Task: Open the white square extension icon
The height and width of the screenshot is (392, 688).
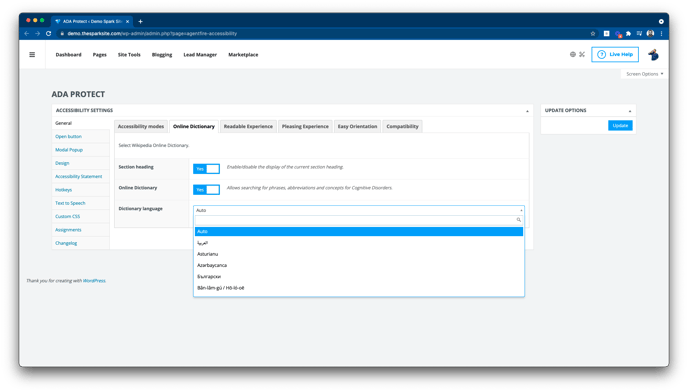Action: tap(606, 33)
